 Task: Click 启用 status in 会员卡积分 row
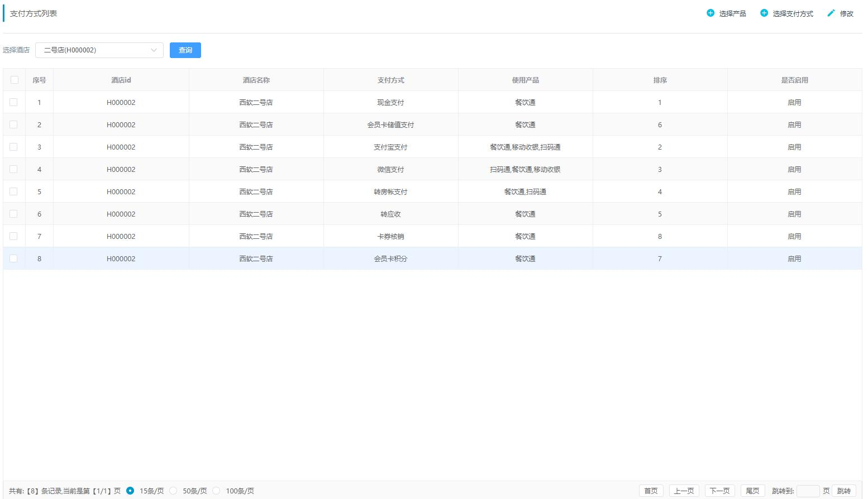point(794,258)
